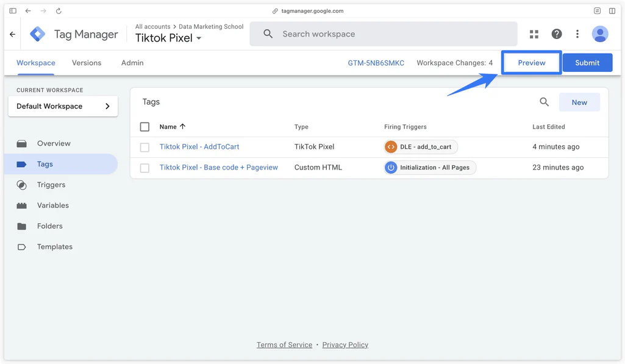Check the select-all tags checkbox
625x364 pixels.
145,127
